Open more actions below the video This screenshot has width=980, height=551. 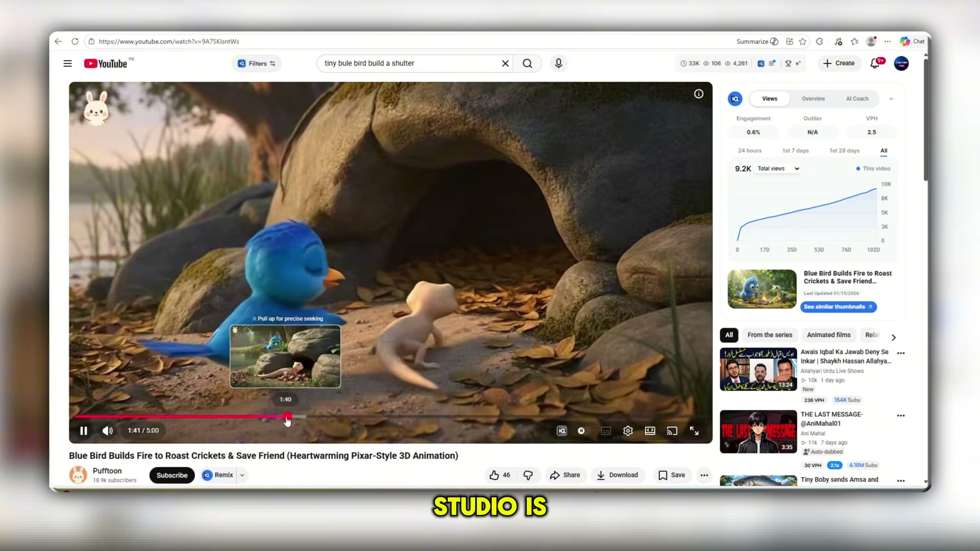(704, 475)
